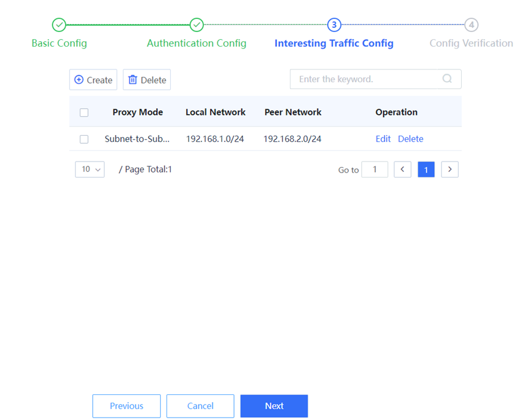Go to previous page with left chevron
530x420 pixels.
403,169
